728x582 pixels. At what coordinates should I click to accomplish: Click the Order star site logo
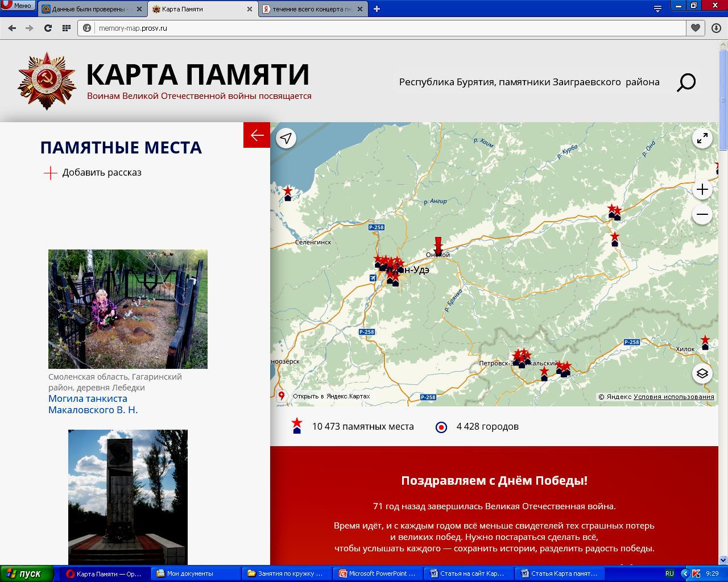point(47,81)
